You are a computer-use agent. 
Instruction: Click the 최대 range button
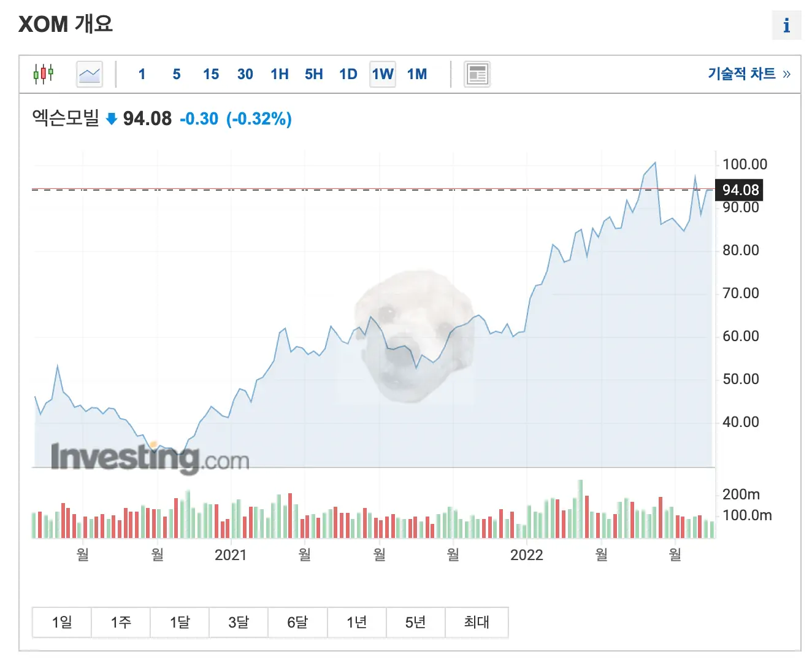[477, 622]
